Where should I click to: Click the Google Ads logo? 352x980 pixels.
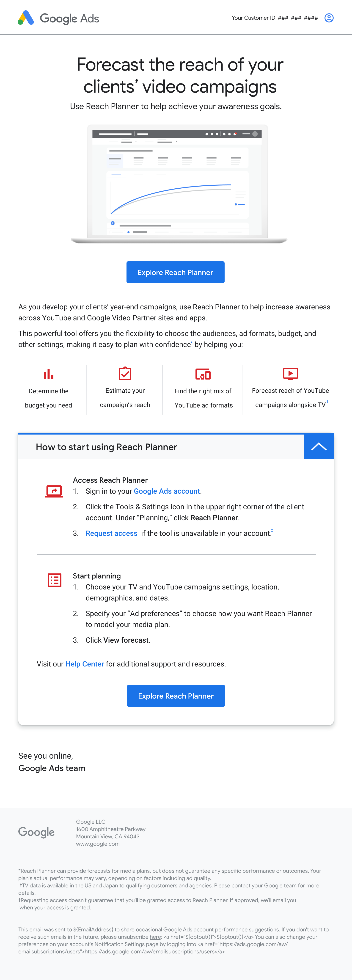click(58, 18)
